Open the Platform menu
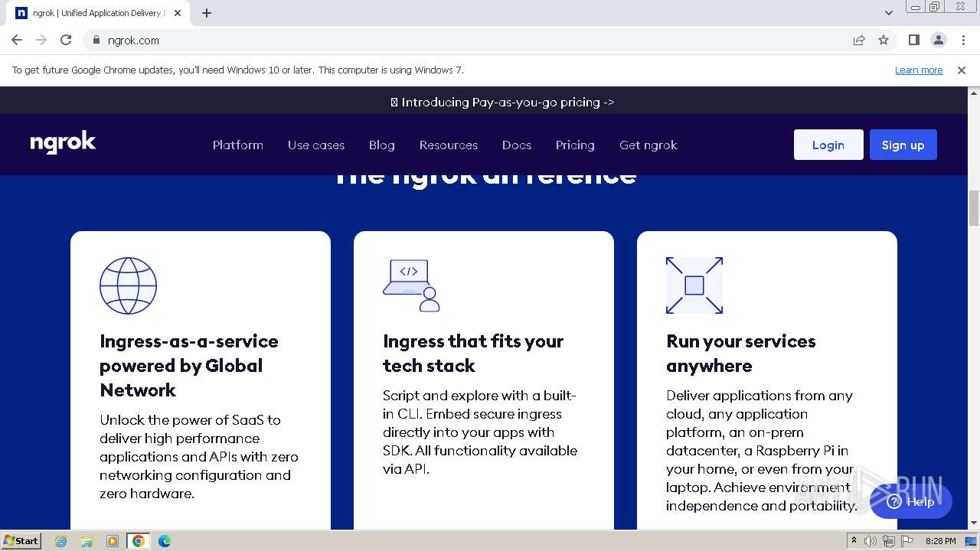Image resolution: width=980 pixels, height=551 pixels. [x=238, y=145]
